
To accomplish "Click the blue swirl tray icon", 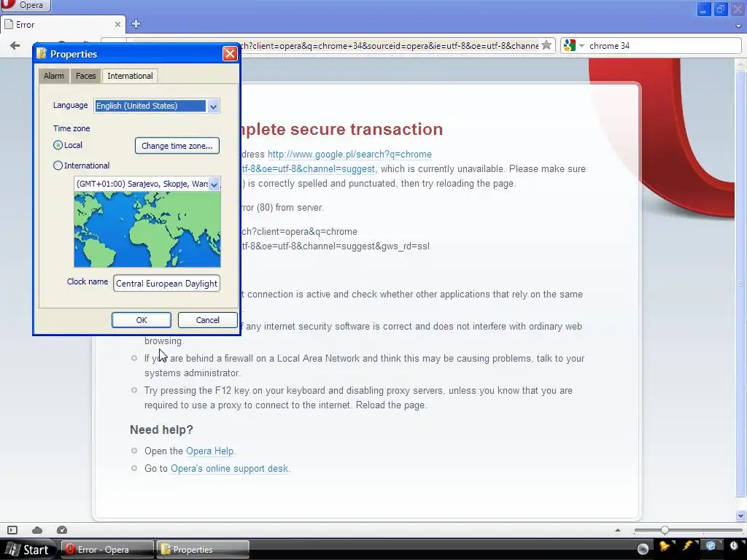I will (711, 546).
